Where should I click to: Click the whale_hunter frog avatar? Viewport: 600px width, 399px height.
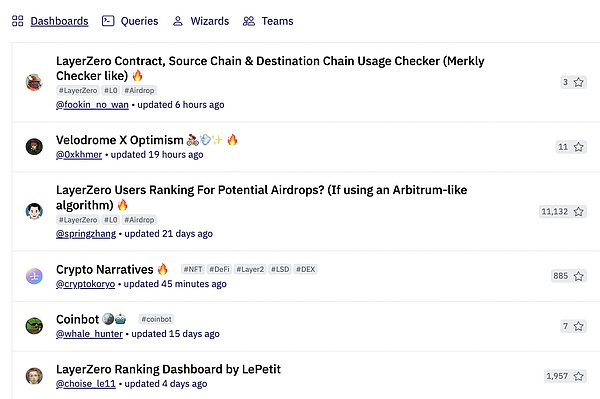(x=34, y=326)
